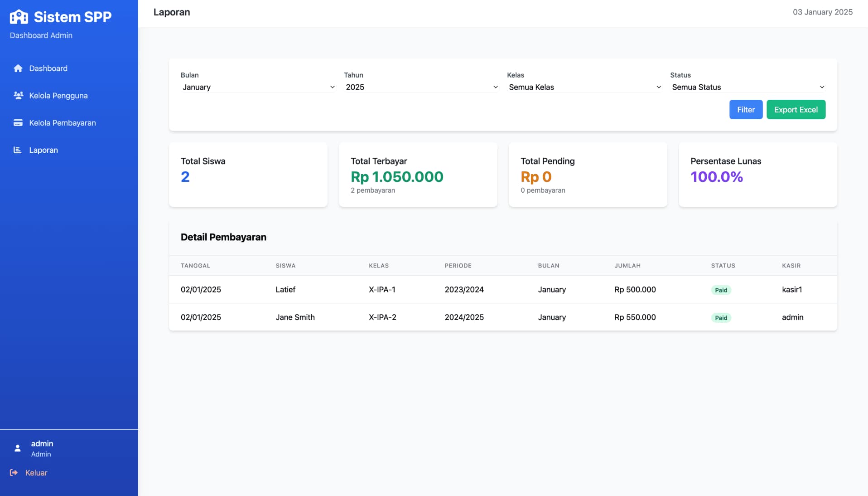Click the Sistem SPP school logo icon
Image resolution: width=868 pixels, height=496 pixels.
click(x=19, y=17)
